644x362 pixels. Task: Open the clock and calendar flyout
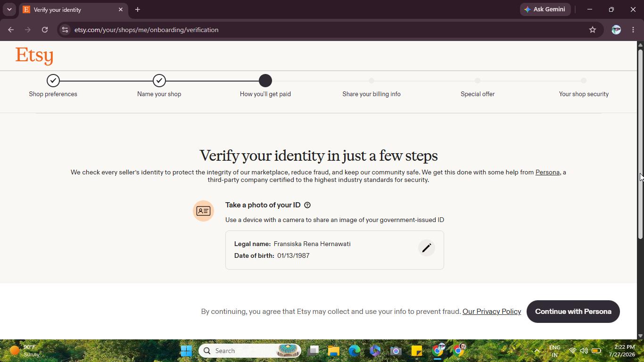point(621,351)
